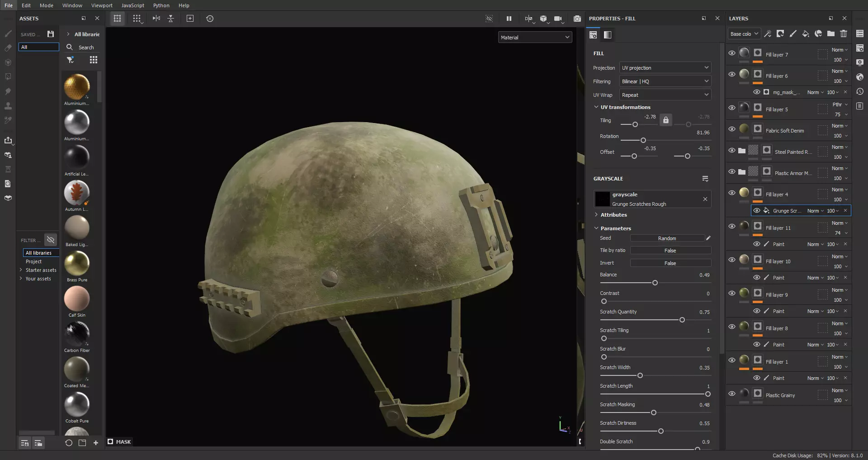Click the pause rendering icon

point(509,19)
